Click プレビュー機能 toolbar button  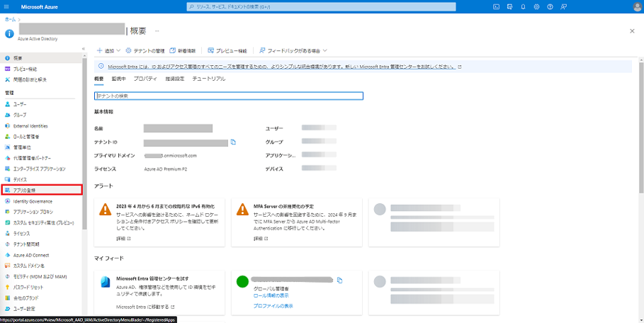(x=227, y=51)
